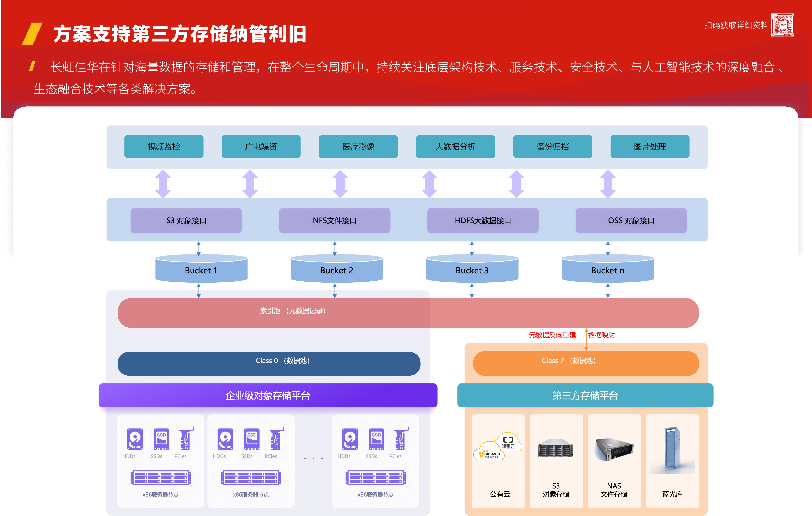Select the S3 对象存储 server image
812x516 pixels.
pyautogui.click(x=556, y=448)
